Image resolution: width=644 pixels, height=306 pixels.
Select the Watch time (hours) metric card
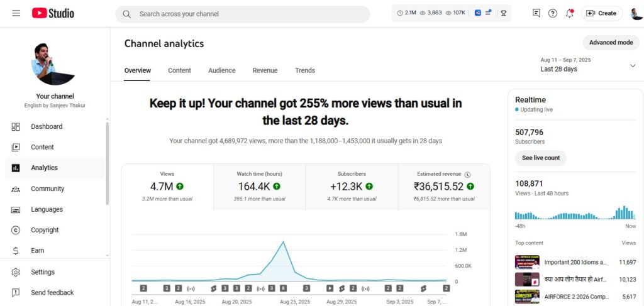click(x=259, y=187)
